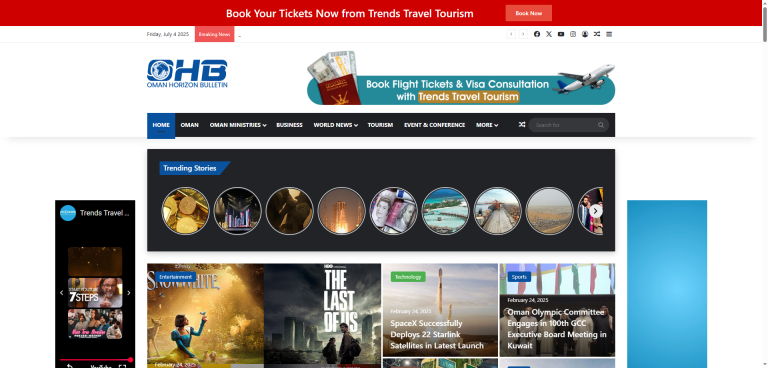Advance the Trending Stories carousel
Viewport: 768px width, 368px height.
[x=596, y=211]
